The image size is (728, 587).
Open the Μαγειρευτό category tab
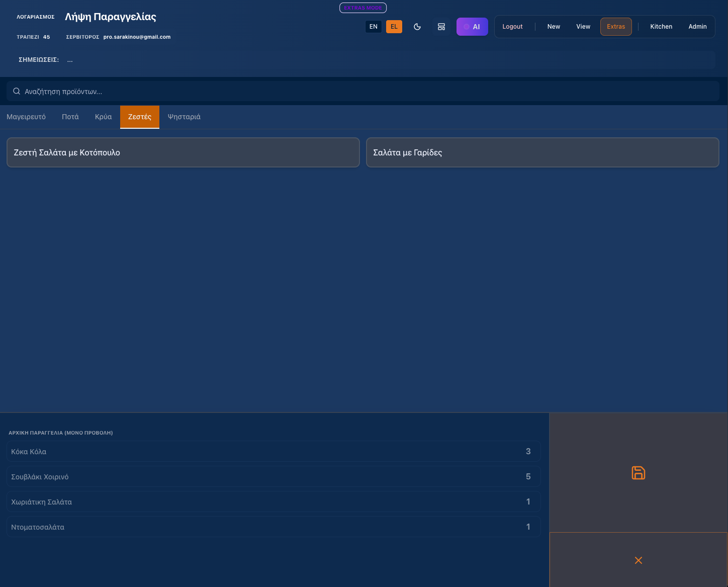click(26, 117)
